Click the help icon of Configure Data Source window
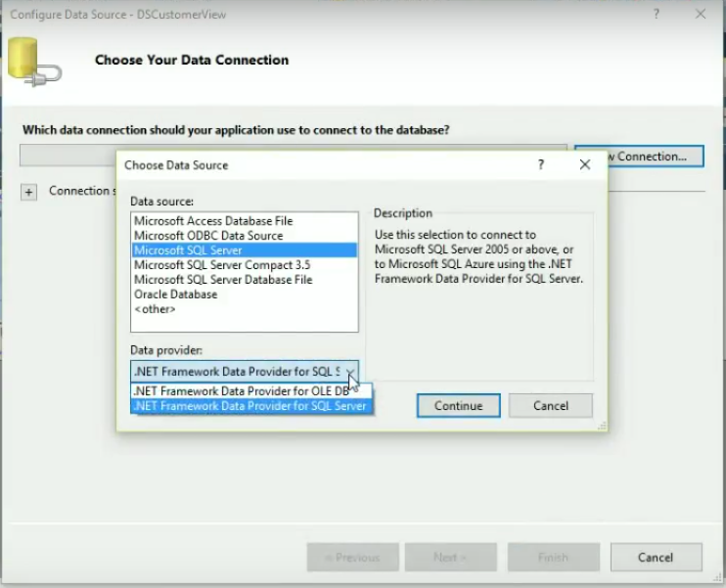 coord(657,14)
